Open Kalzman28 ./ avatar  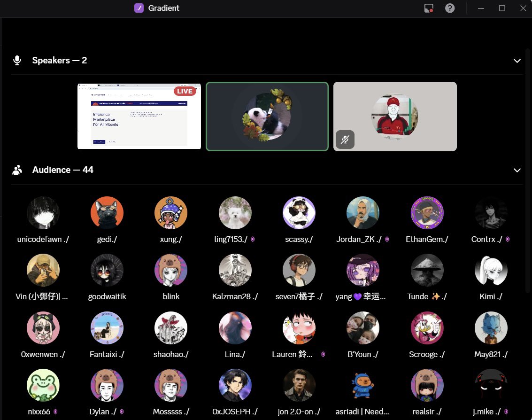235,270
